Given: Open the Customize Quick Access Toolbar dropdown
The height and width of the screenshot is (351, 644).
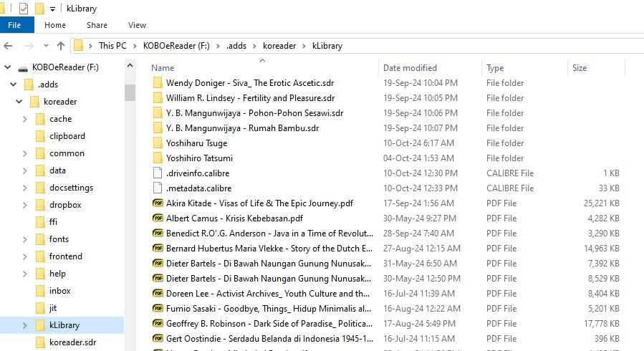Looking at the screenshot, I should tap(52, 9).
